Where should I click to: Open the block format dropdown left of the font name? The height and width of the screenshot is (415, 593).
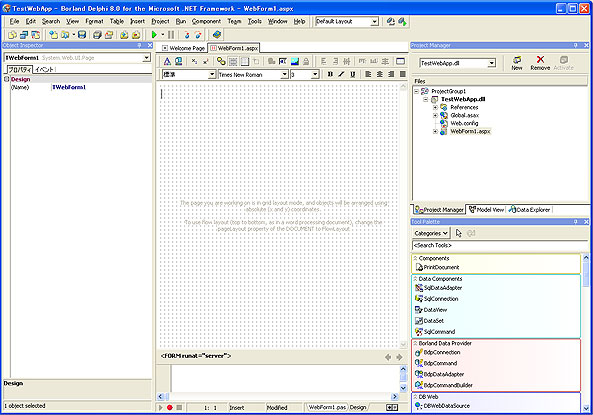(212, 75)
